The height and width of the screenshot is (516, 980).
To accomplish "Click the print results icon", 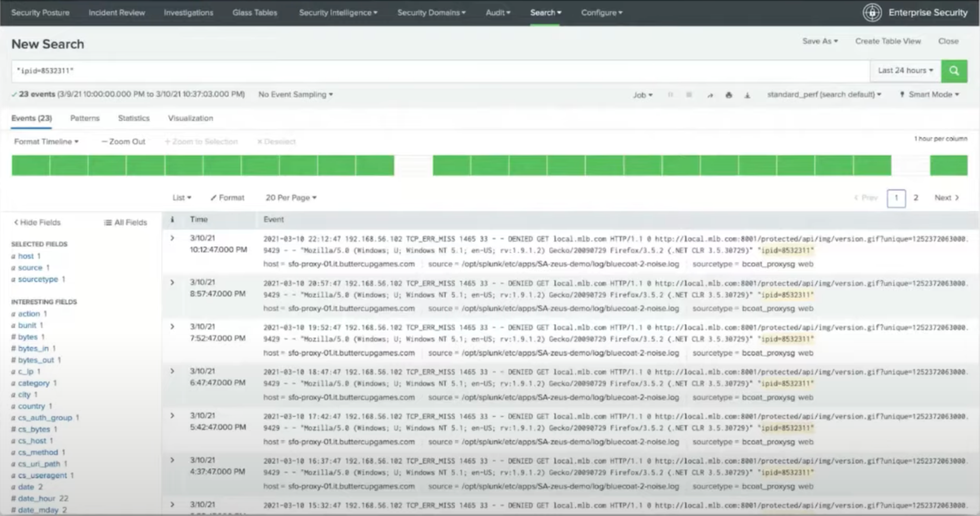I will (728, 95).
